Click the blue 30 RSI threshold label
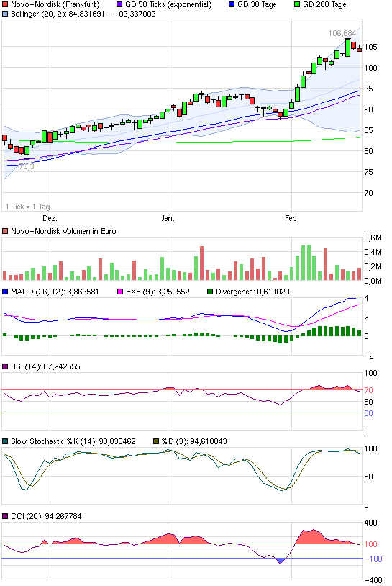 (368, 413)
